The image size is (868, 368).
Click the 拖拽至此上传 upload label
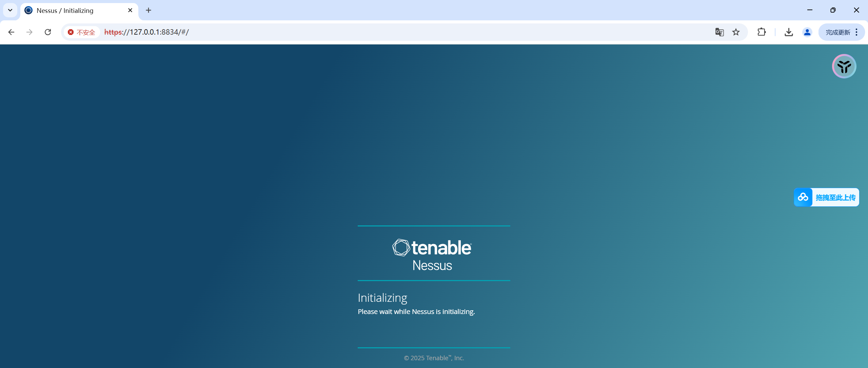835,197
